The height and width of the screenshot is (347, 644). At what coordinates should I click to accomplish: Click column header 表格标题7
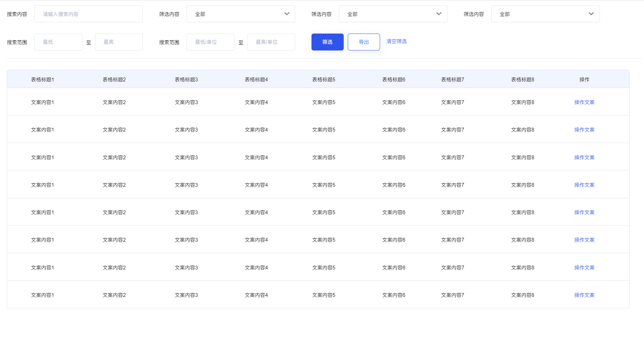pyautogui.click(x=453, y=80)
